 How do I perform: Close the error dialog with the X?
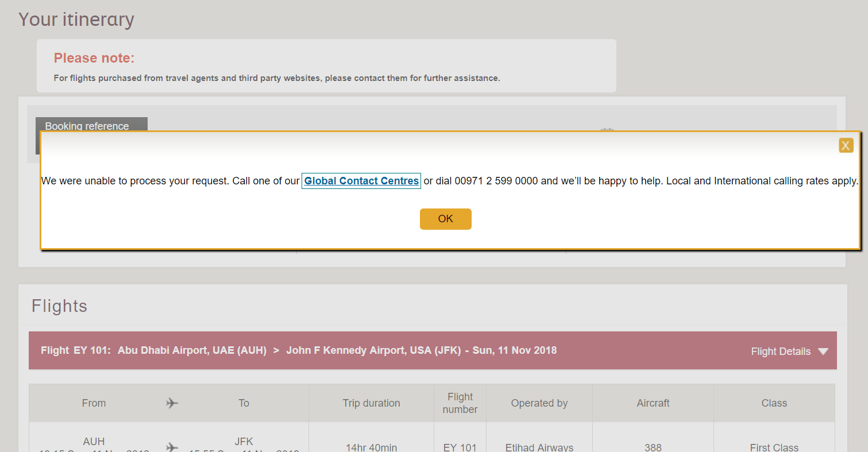[x=846, y=145]
